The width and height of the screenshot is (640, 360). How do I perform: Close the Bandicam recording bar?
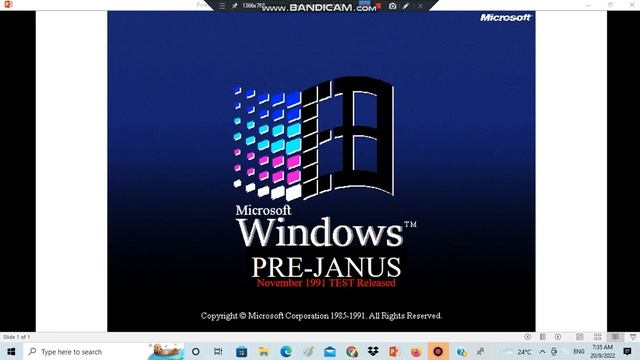(x=420, y=6)
